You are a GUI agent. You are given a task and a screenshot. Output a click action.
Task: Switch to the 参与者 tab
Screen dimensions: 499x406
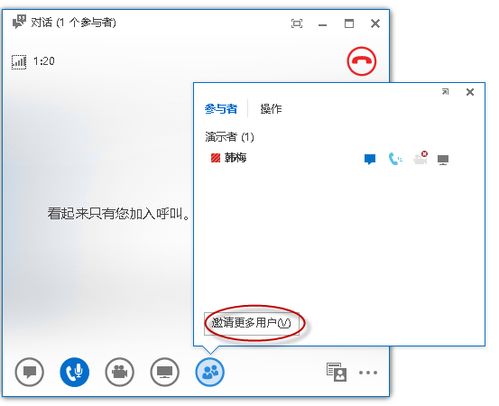tap(221, 109)
